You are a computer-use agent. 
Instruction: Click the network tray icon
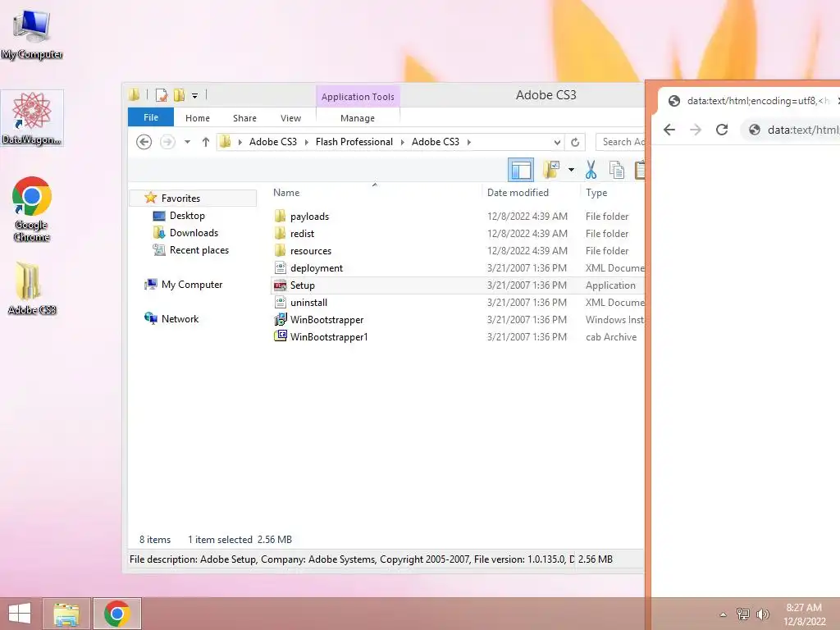742,614
